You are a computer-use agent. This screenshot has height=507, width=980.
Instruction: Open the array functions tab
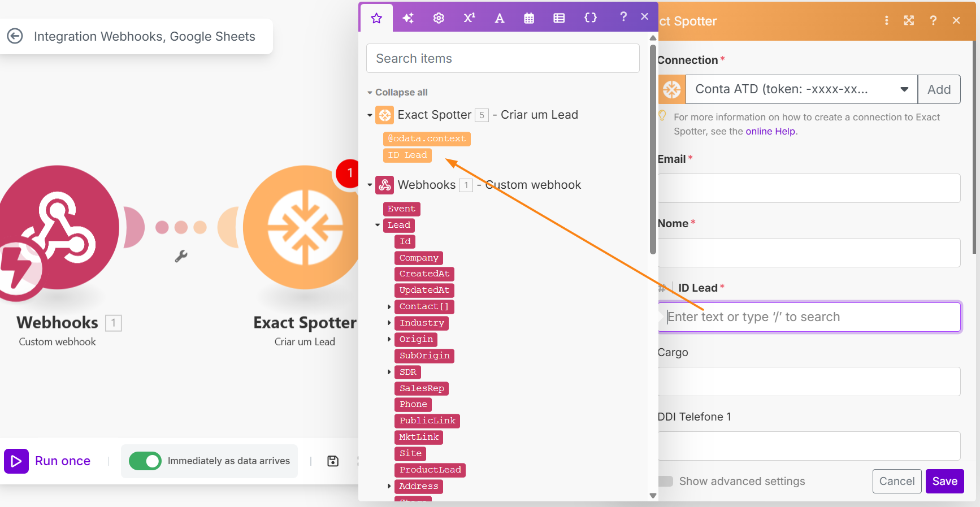[x=559, y=18]
